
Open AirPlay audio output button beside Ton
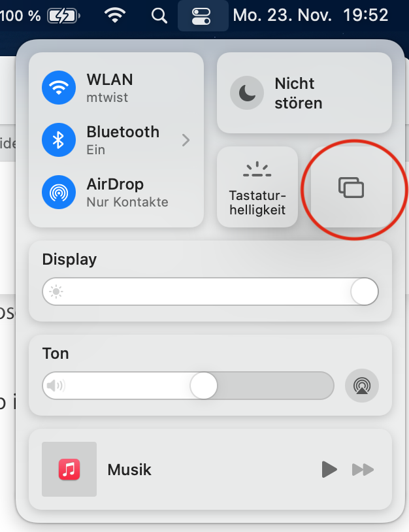(362, 386)
